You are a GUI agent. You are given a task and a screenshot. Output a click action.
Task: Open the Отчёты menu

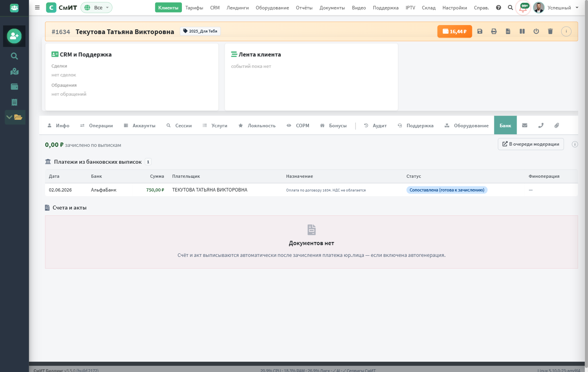304,7
